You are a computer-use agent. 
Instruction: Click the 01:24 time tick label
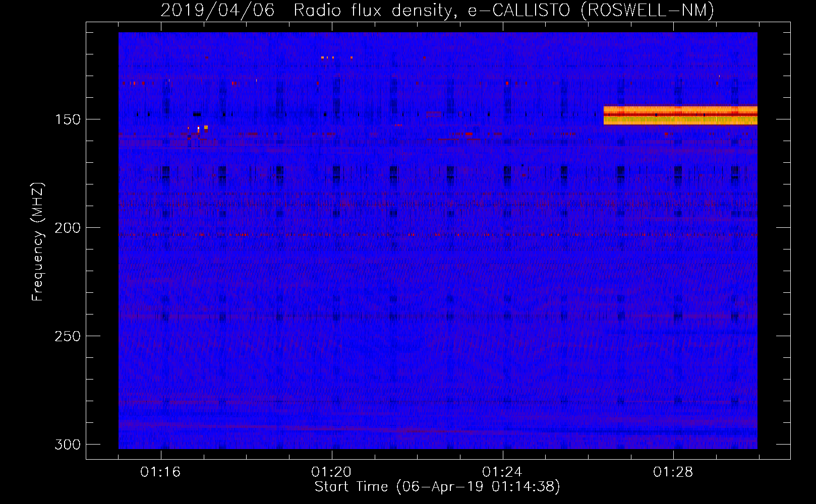pos(502,472)
